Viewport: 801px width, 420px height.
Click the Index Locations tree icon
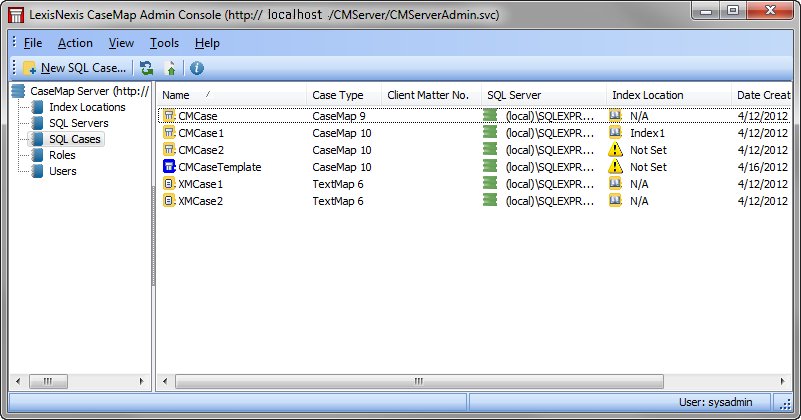(x=37, y=107)
